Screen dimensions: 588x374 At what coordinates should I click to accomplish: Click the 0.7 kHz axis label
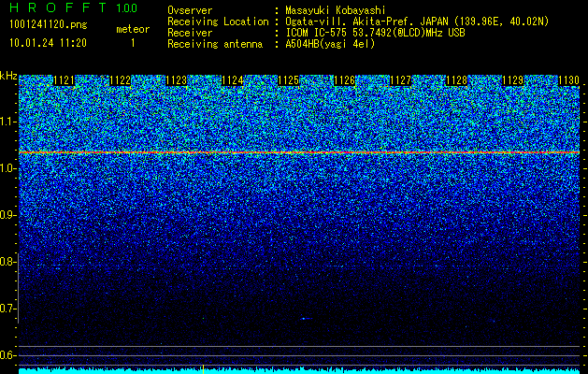[7, 309]
